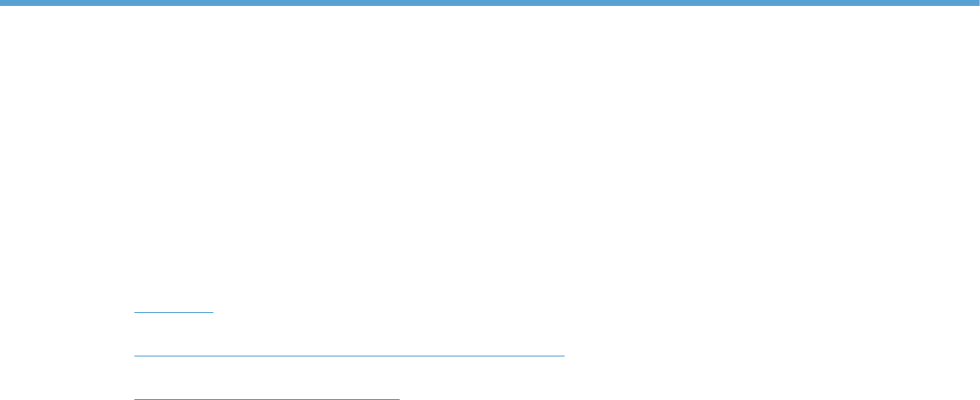This screenshot has height=400, width=980.
Task: Open the medium-length underlined link at the bottom
Action: click(267, 395)
